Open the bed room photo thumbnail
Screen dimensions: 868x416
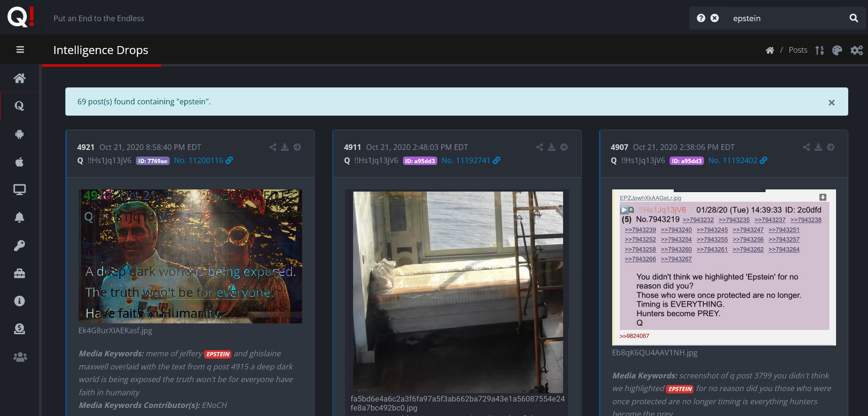point(457,291)
